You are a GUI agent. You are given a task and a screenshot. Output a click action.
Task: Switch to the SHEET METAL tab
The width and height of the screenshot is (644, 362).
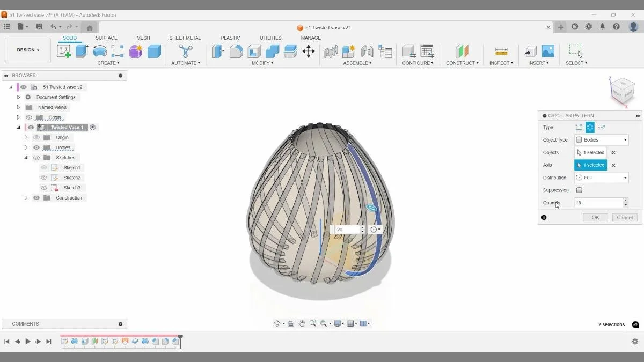click(x=185, y=38)
